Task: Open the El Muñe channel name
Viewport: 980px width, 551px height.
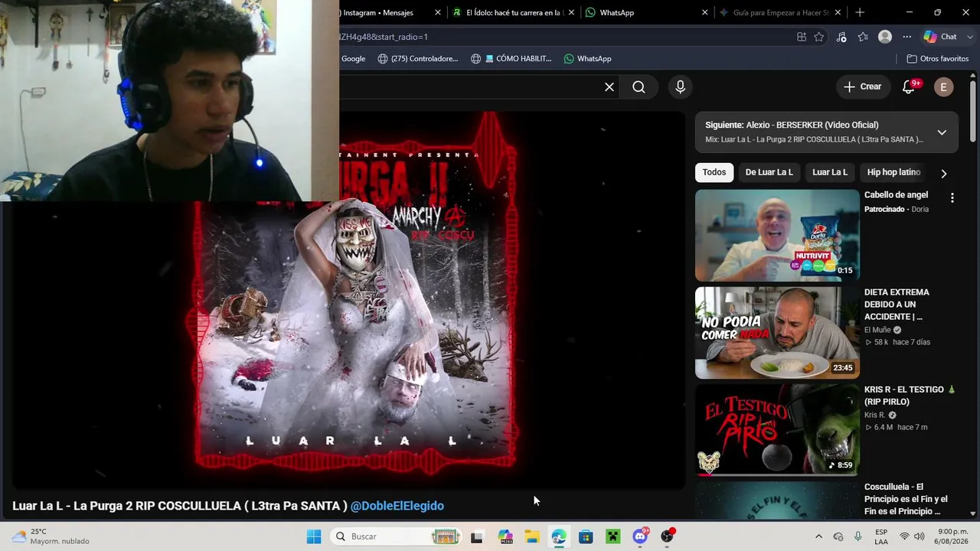Action: click(x=877, y=331)
